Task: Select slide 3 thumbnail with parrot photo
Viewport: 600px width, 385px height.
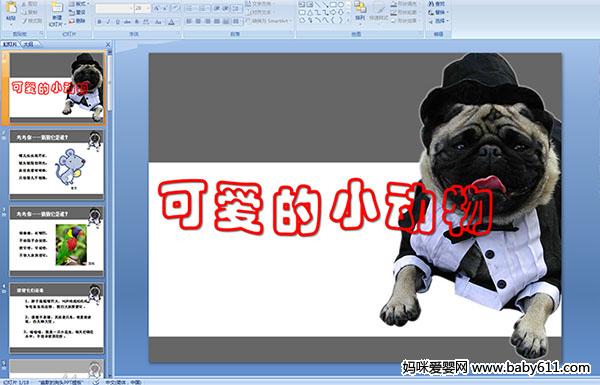Action: point(57,241)
